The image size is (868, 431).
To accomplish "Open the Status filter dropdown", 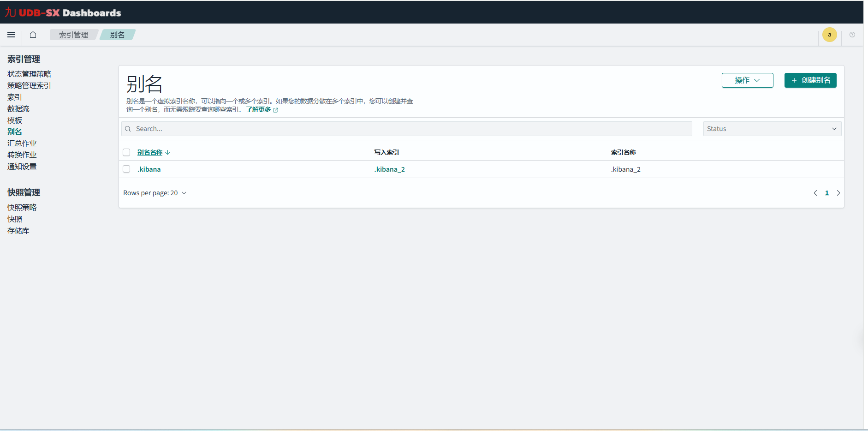I will (x=772, y=129).
